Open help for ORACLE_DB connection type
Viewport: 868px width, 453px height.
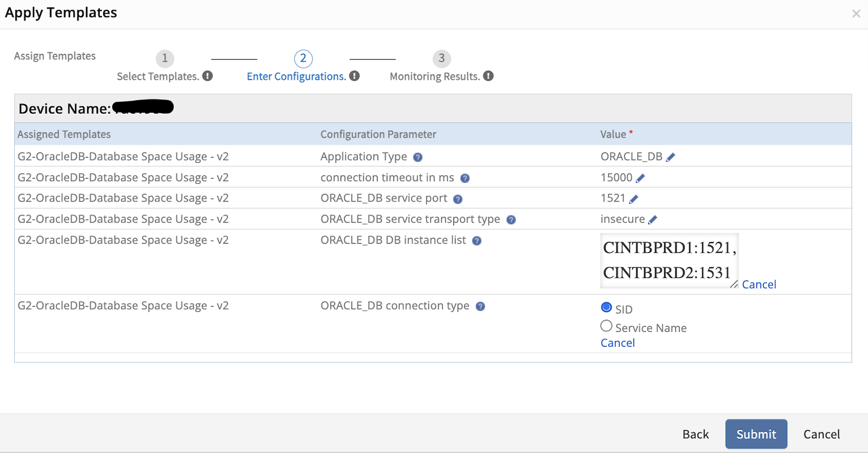(x=480, y=306)
